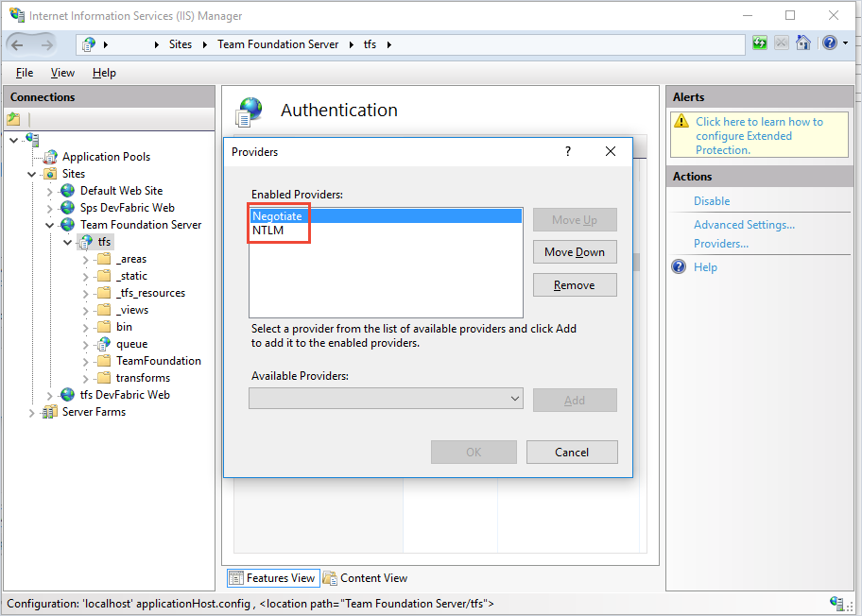Select the Application Pools node icon

tap(52, 156)
